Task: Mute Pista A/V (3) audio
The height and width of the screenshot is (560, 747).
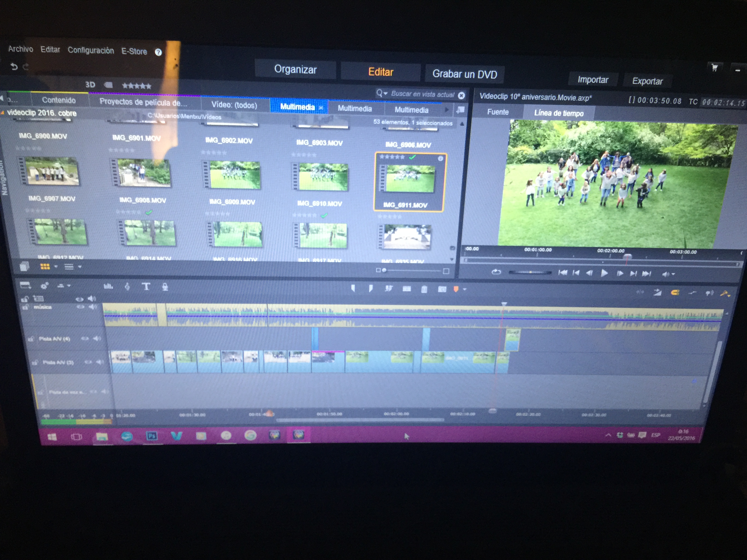Action: pos(100,362)
